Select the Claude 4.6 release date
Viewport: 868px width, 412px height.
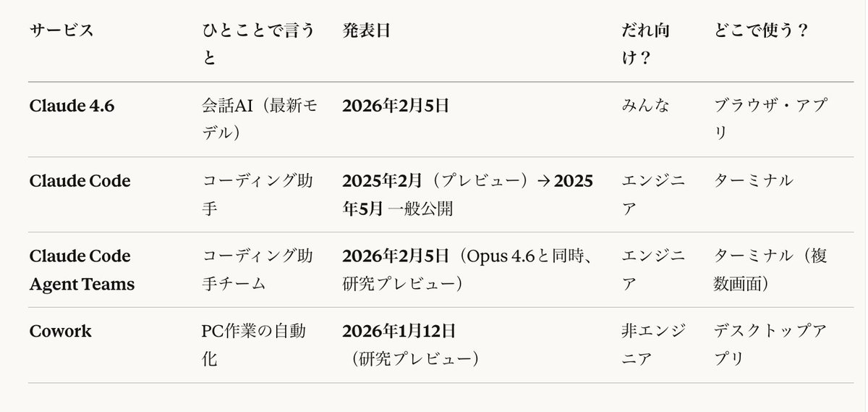tap(396, 106)
